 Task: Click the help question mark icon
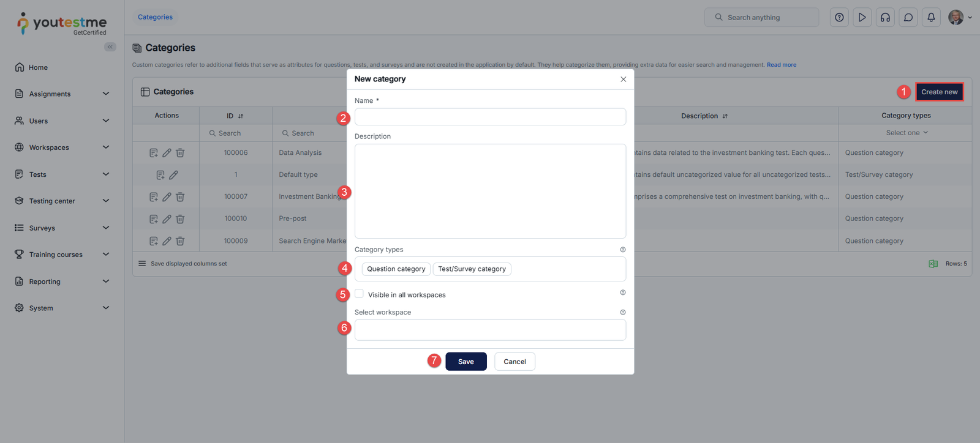839,18
